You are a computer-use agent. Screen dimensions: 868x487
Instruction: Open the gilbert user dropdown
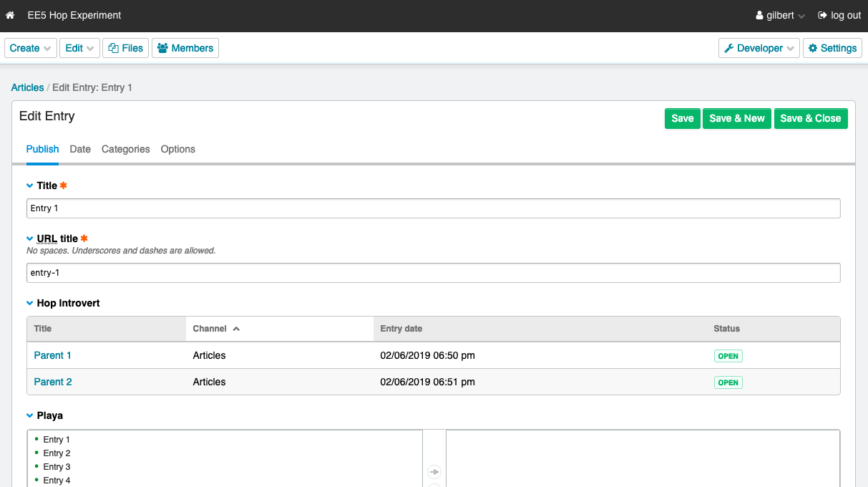(x=781, y=15)
